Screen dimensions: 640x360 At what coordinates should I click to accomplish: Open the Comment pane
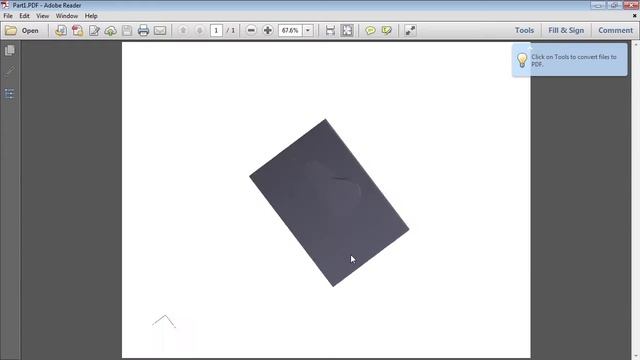(x=615, y=31)
